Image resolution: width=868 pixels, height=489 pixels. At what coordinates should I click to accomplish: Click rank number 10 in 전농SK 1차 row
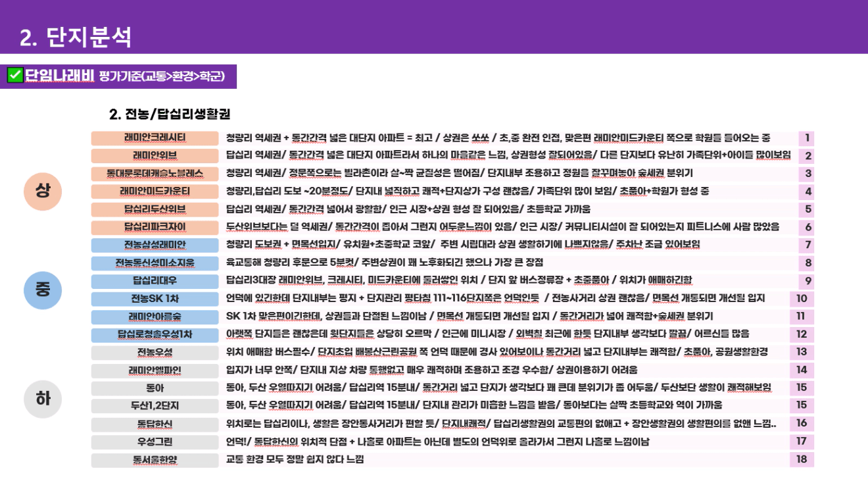(x=802, y=299)
